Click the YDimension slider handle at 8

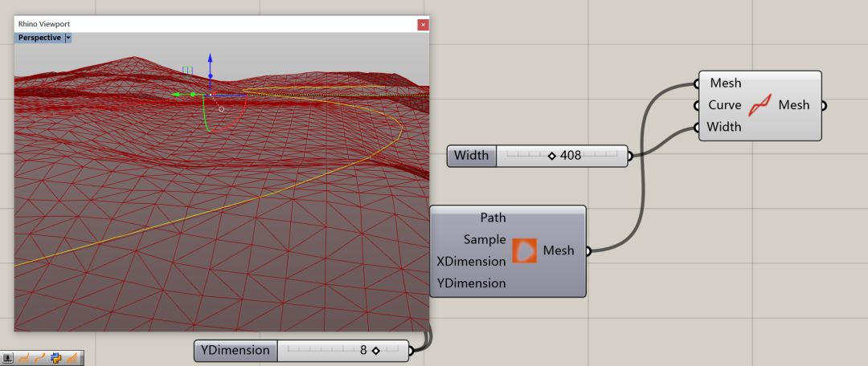tap(375, 351)
